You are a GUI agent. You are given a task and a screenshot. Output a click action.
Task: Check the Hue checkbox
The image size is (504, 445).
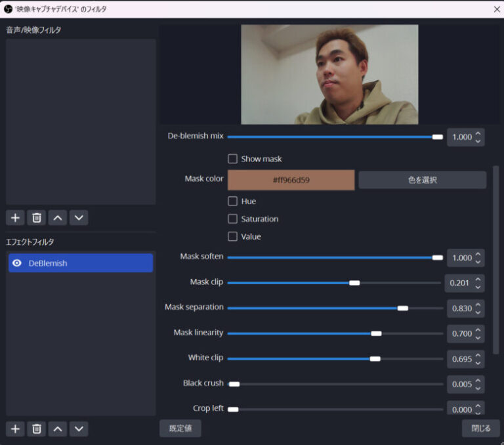(x=232, y=201)
